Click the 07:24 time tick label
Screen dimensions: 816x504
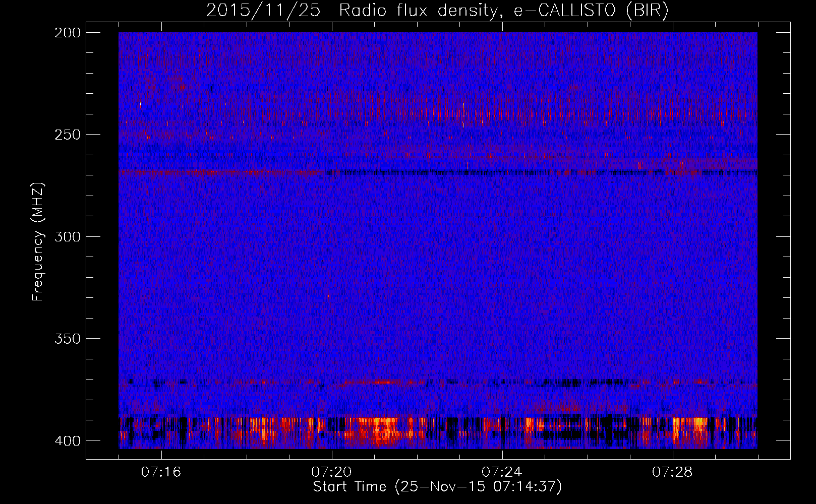coord(502,472)
